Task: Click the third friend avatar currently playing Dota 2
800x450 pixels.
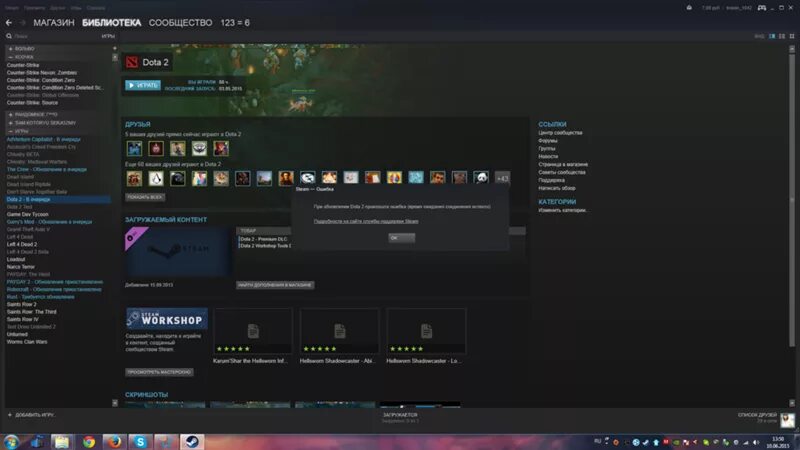Action: tap(178, 148)
